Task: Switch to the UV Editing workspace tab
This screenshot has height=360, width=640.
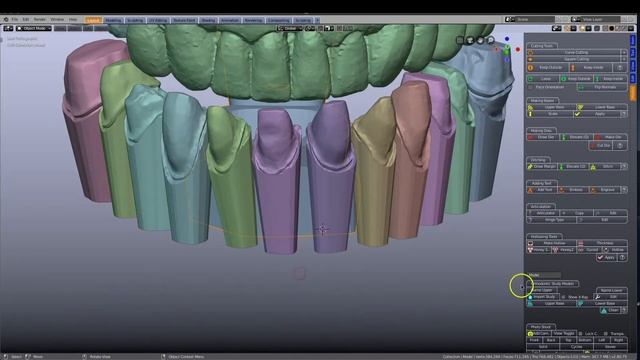Action: [158, 20]
